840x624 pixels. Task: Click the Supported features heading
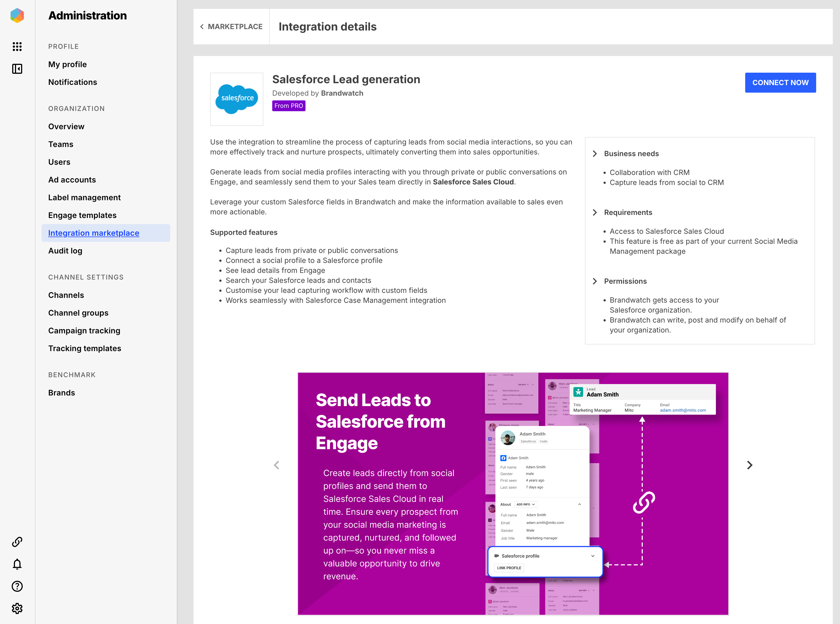coord(244,232)
